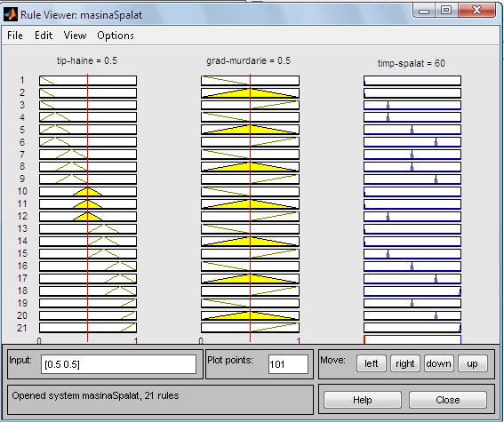This screenshot has width=504, height=422.
Task: Click rule 1 tip-haine membership plot
Action: (x=88, y=81)
